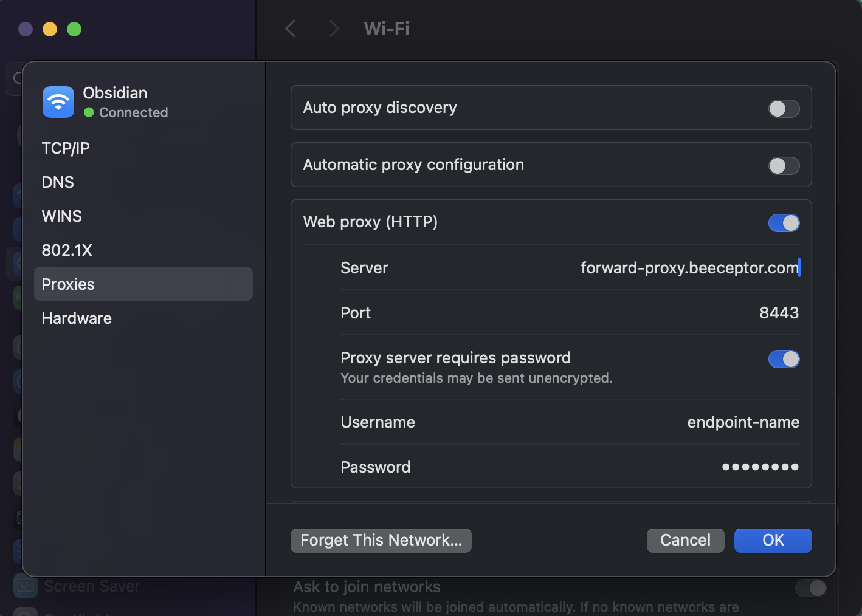862x616 pixels.
Task: Disable the Web proxy (HTTP) switch
Action: [x=784, y=223]
